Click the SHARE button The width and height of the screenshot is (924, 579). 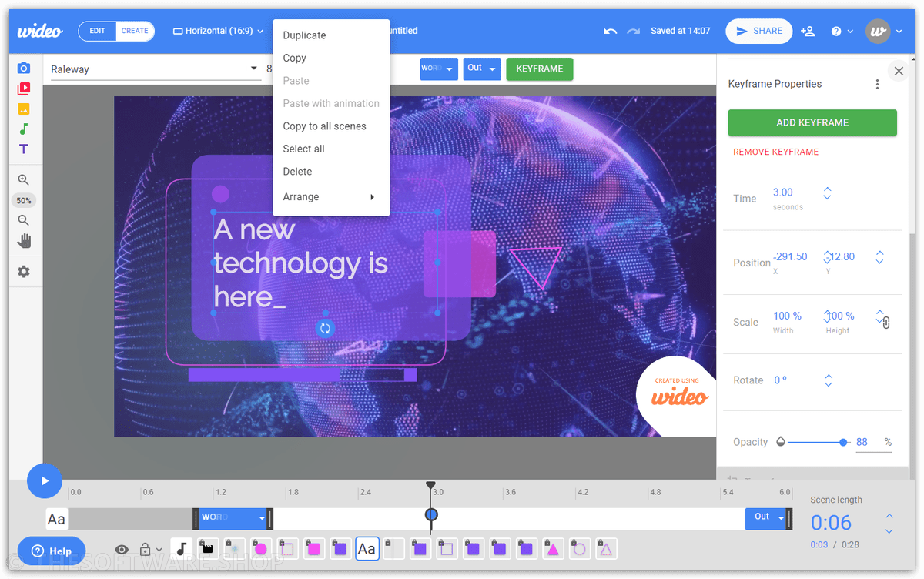point(758,31)
